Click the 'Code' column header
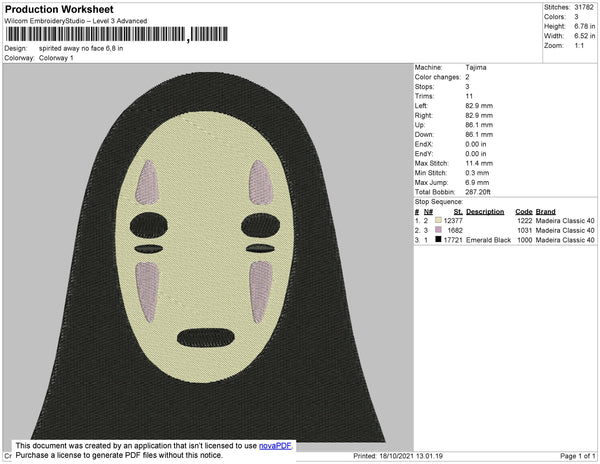This screenshot has height=464, width=600. [x=524, y=212]
